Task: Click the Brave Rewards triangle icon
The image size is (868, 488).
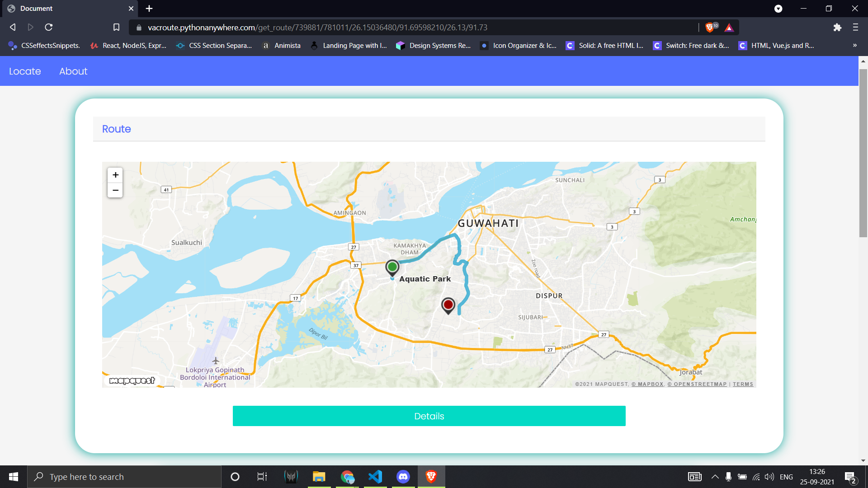Action: tap(729, 28)
